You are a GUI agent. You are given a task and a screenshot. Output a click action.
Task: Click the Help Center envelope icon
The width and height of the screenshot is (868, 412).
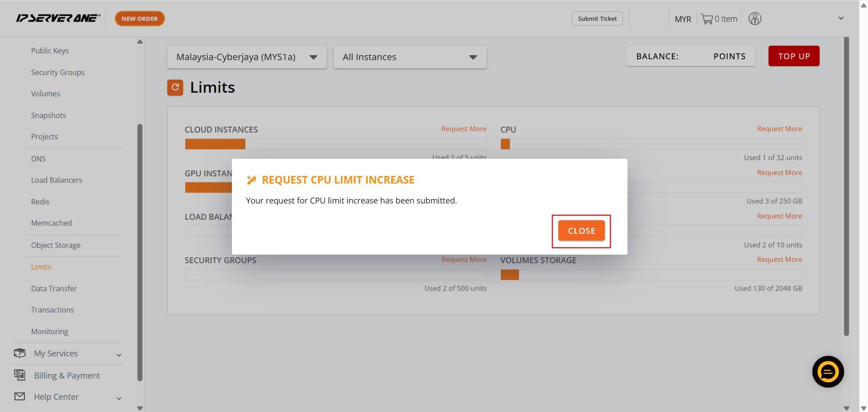pos(19,397)
